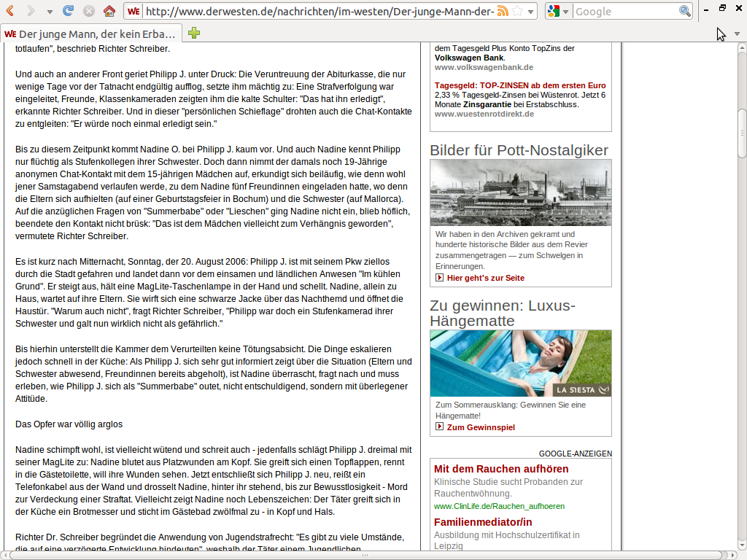Click the horizontal scrollbar right arrow
Image resolution: width=747 pixels, height=560 pixels.
tap(732, 555)
